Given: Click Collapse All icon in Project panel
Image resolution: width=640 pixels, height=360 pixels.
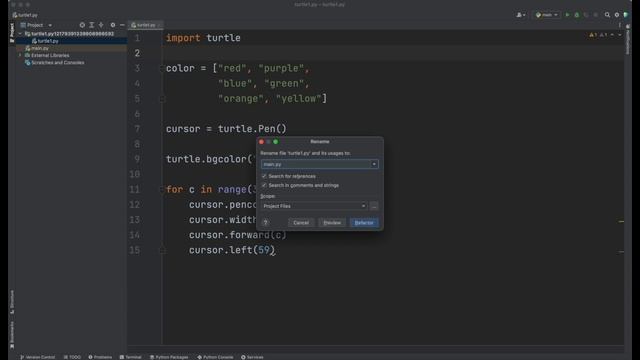Looking at the screenshot, I should (x=101, y=25).
